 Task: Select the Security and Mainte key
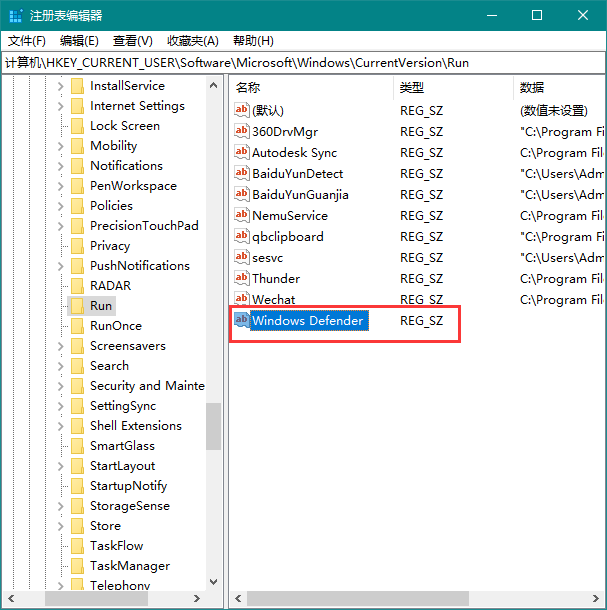coord(147,386)
